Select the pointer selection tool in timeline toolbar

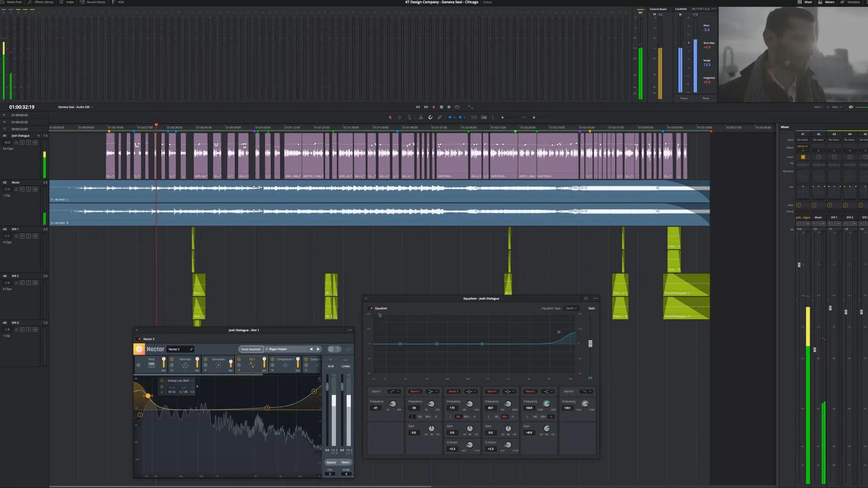(x=390, y=117)
